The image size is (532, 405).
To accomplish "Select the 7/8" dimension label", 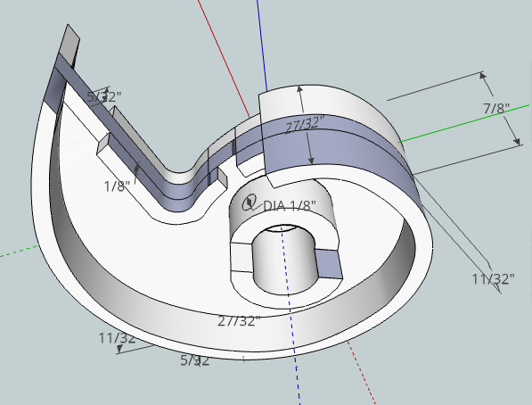I will [x=496, y=108].
